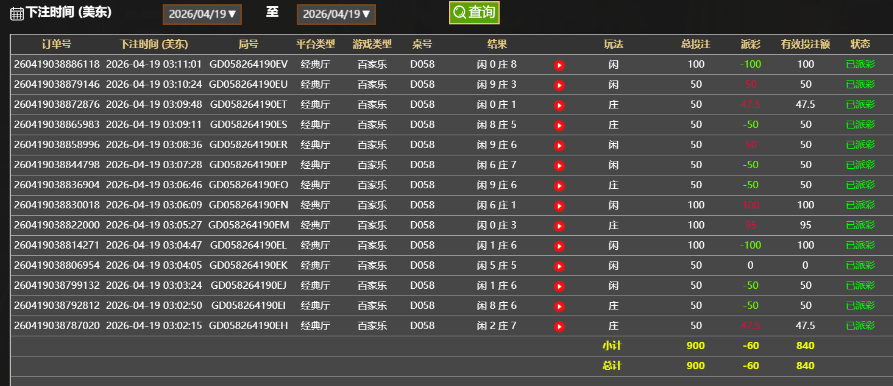Viewport: 893px width, 386px height.
Task: Open the end date dropdown after 至
Action: 336,14
